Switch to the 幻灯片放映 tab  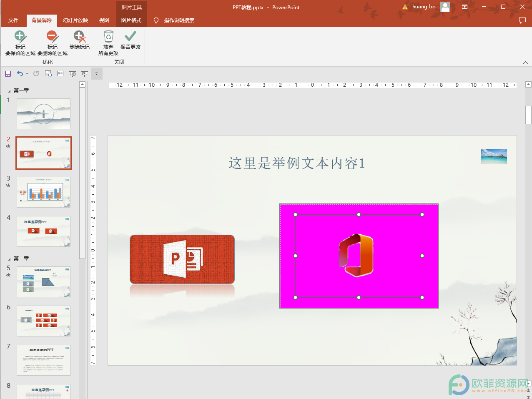[x=75, y=20]
